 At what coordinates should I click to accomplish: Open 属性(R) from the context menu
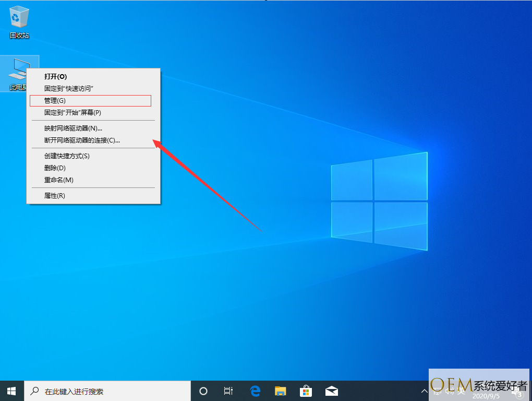coord(54,195)
